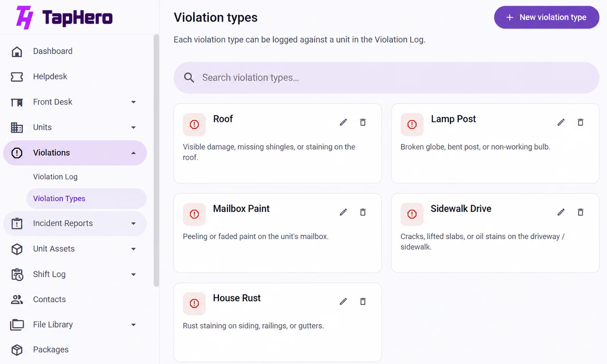Click the Roof card warning icon
This screenshot has height=364, width=607.
[194, 124]
